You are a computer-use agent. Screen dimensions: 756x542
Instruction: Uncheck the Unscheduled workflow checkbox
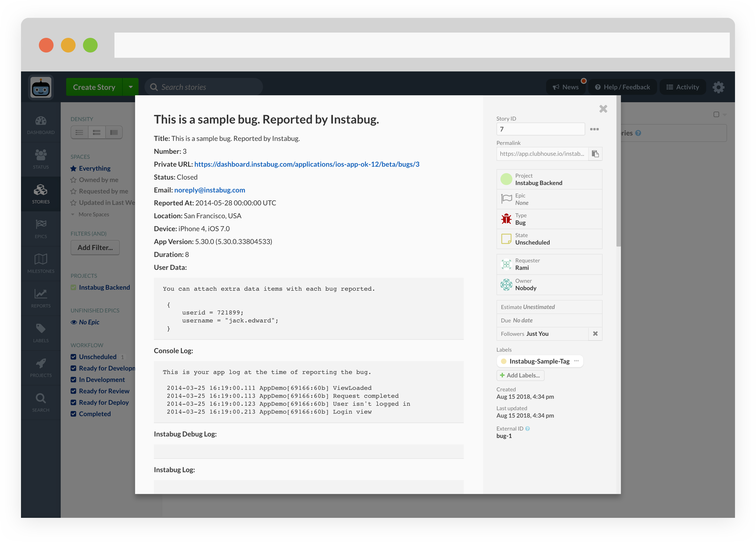coord(73,357)
